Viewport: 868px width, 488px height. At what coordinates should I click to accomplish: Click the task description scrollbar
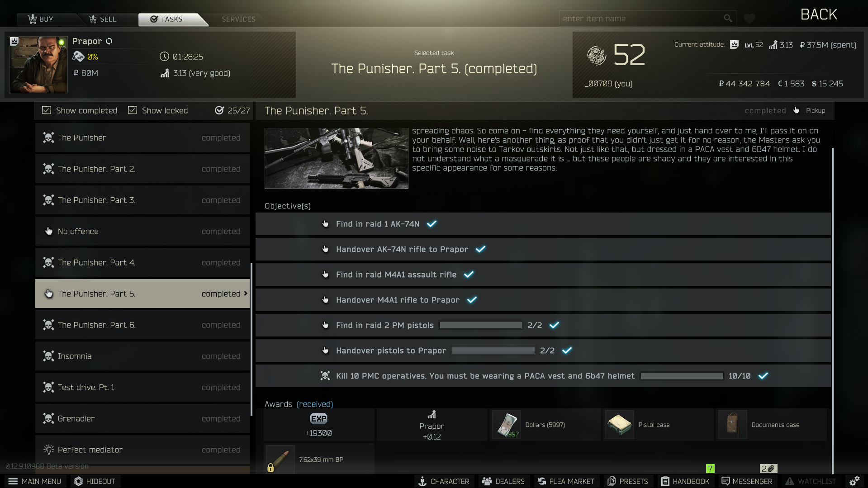pyautogui.click(x=832, y=310)
